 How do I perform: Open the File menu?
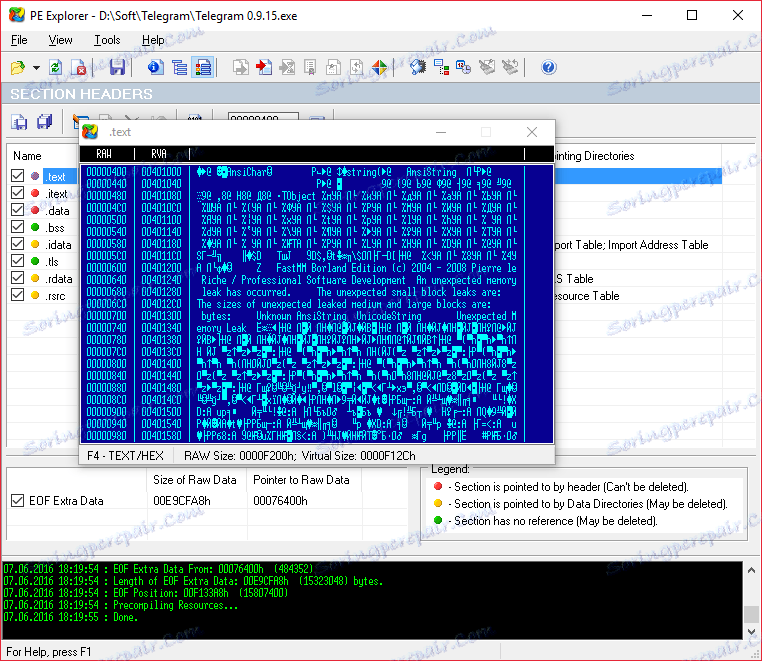click(x=19, y=40)
